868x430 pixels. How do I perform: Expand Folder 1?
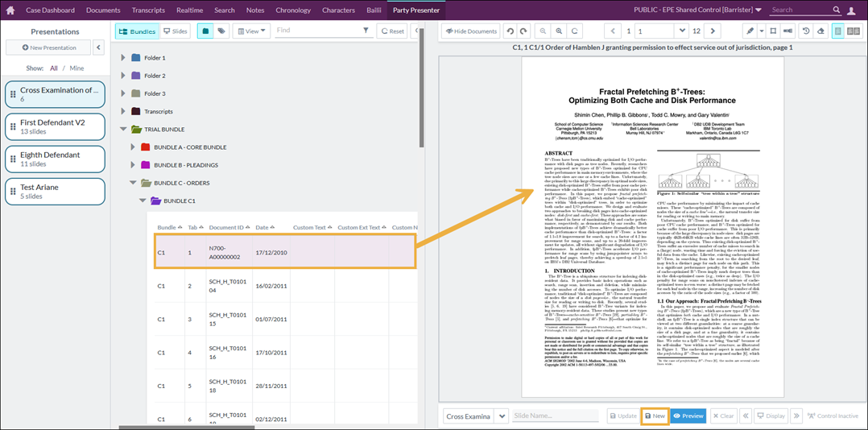[x=123, y=57]
